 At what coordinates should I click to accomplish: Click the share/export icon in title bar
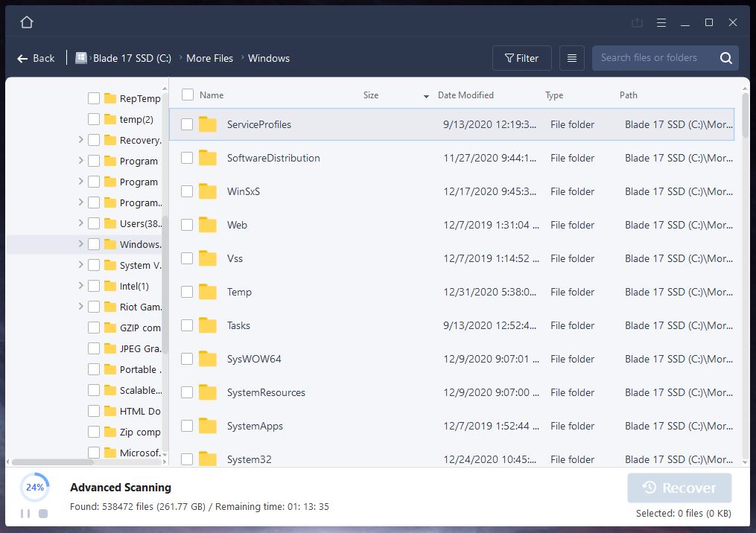(637, 23)
